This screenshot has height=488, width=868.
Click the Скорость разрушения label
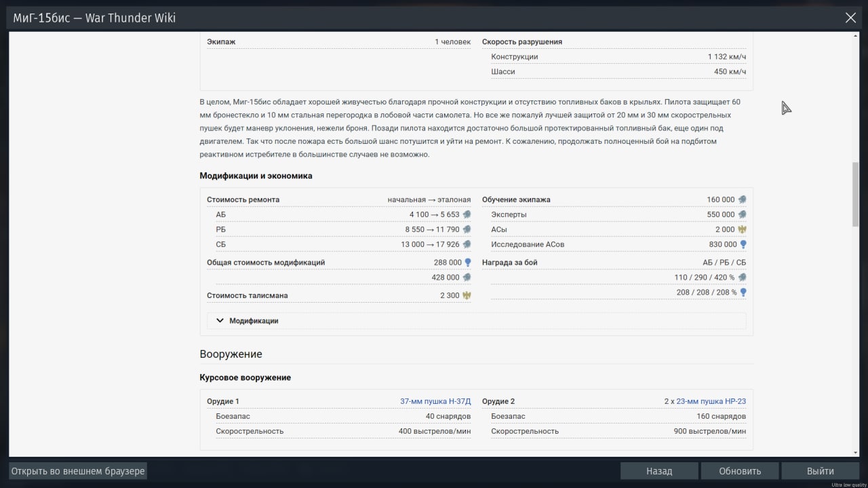point(522,41)
